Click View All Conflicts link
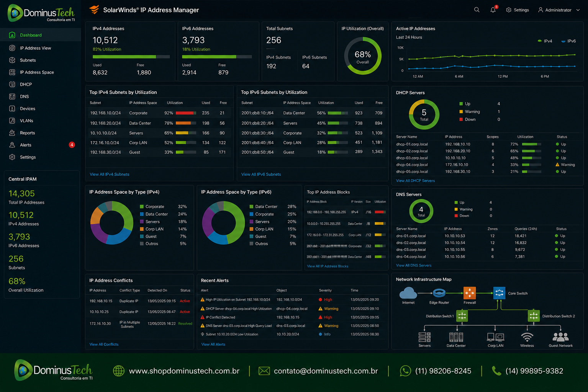This screenshot has height=392, width=588. click(104, 344)
